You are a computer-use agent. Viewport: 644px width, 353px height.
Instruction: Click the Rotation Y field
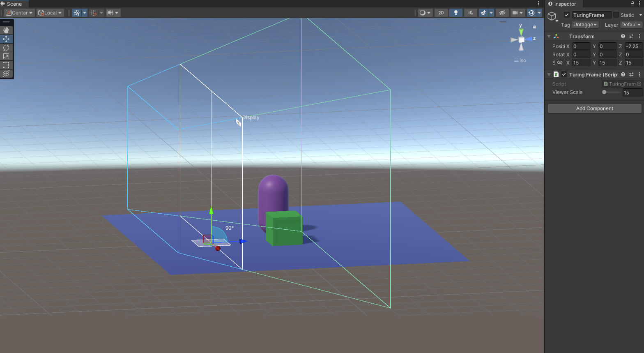coord(607,55)
